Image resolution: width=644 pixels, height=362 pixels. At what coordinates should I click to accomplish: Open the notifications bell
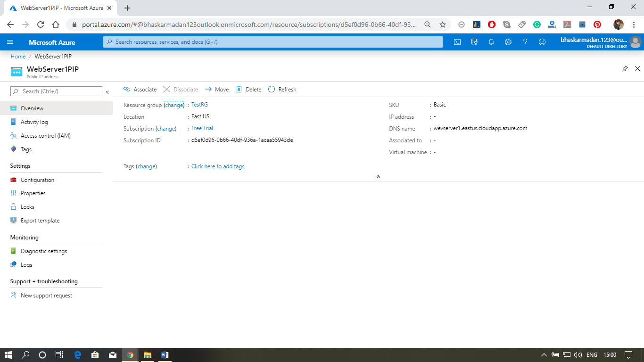[x=491, y=42]
